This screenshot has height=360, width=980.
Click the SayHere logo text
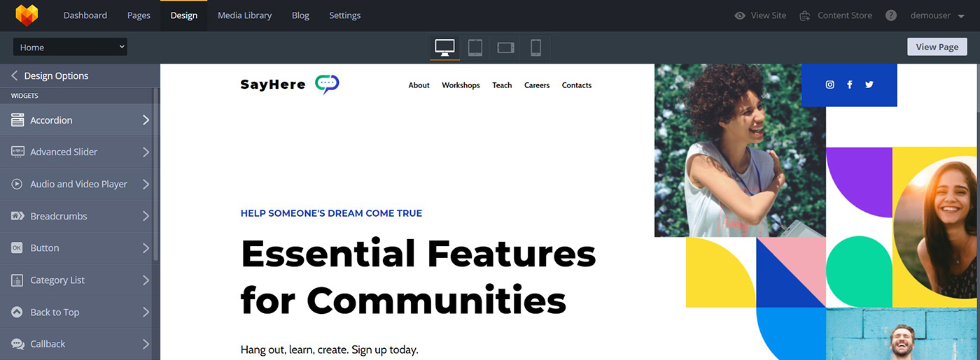click(273, 85)
